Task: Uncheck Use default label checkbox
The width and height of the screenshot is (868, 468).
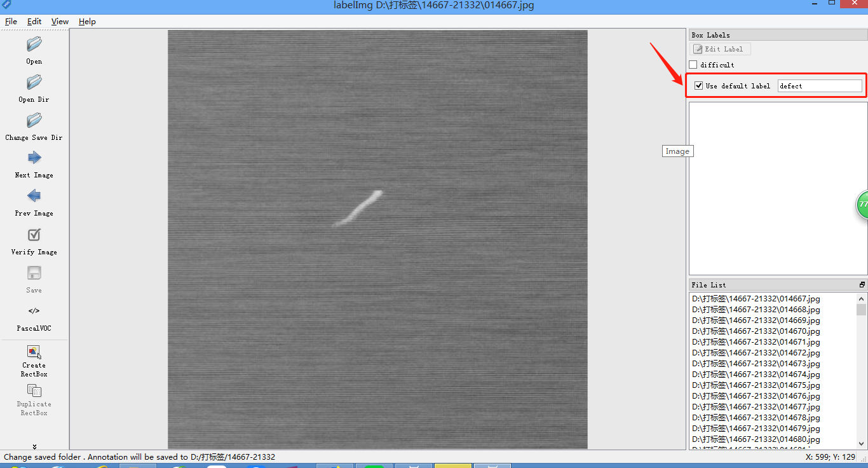Action: (699, 86)
